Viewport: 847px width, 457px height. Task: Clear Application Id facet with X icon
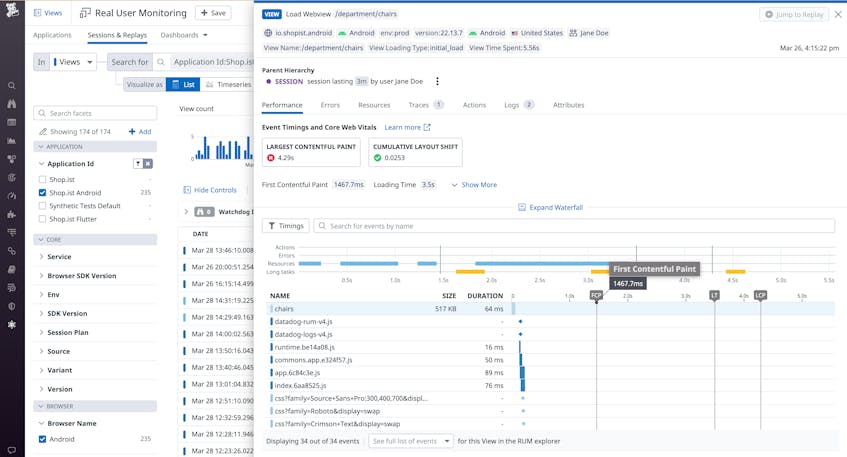click(148, 164)
